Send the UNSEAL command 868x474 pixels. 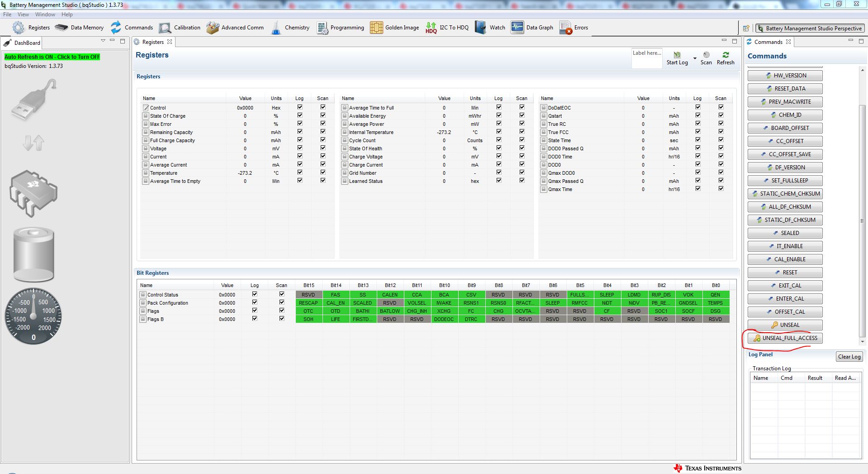coord(785,325)
